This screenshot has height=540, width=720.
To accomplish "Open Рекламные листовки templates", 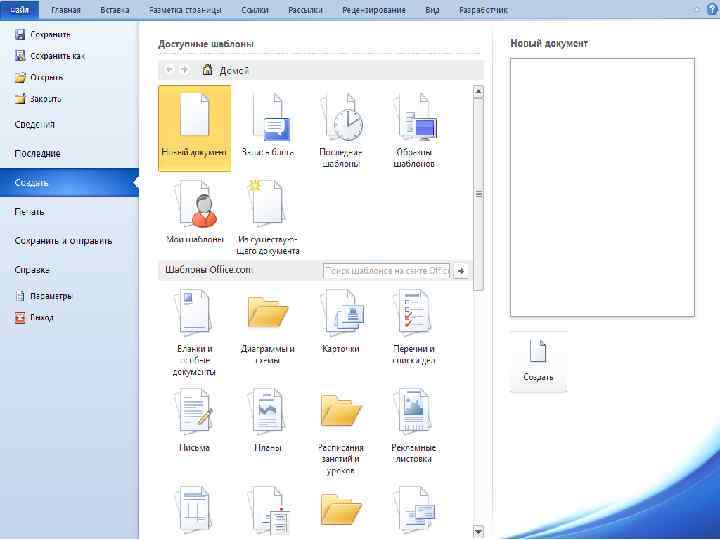I will (414, 426).
